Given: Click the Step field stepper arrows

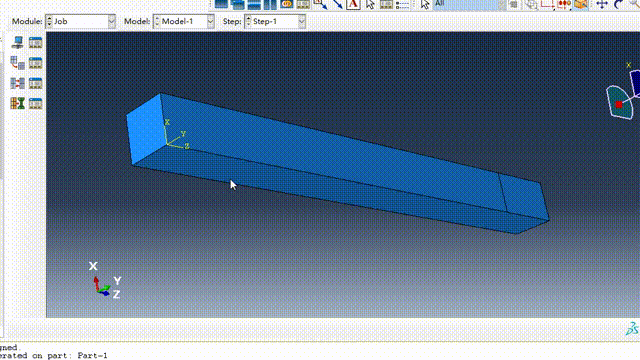Looking at the screenshot, I should tap(248, 21).
